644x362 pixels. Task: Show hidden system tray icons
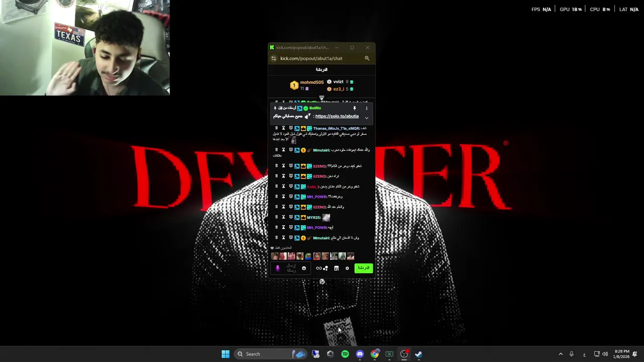pyautogui.click(x=560, y=354)
